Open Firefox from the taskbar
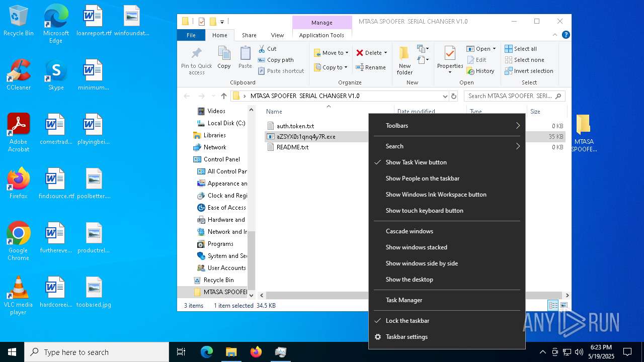Screen dimensions: 644x362 coord(256,352)
